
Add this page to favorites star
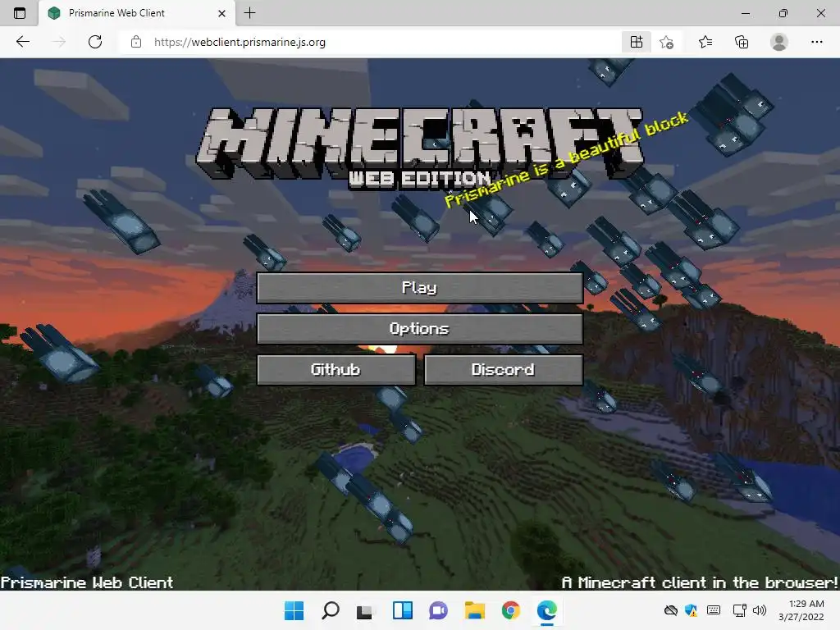[666, 42]
